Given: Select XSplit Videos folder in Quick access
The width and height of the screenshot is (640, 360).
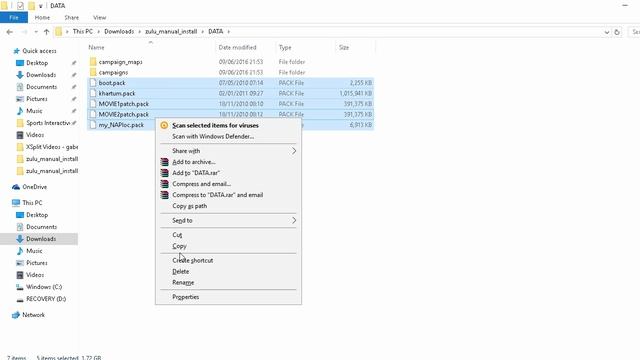Looking at the screenshot, I should click(x=47, y=147).
